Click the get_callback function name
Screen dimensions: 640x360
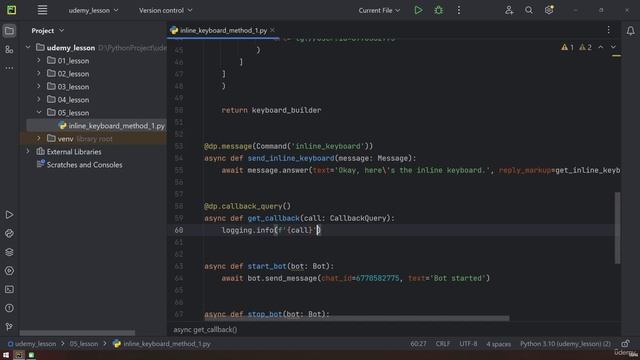(x=273, y=218)
